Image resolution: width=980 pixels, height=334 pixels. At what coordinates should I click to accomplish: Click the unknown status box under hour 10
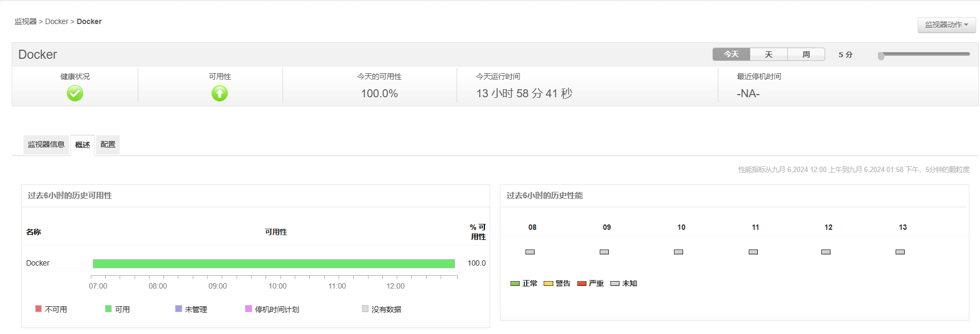[x=678, y=252]
